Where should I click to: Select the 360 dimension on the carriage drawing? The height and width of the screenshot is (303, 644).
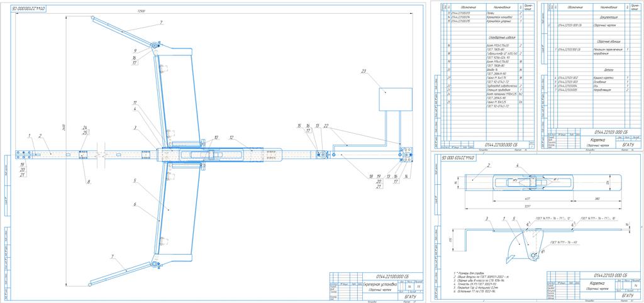(597, 199)
